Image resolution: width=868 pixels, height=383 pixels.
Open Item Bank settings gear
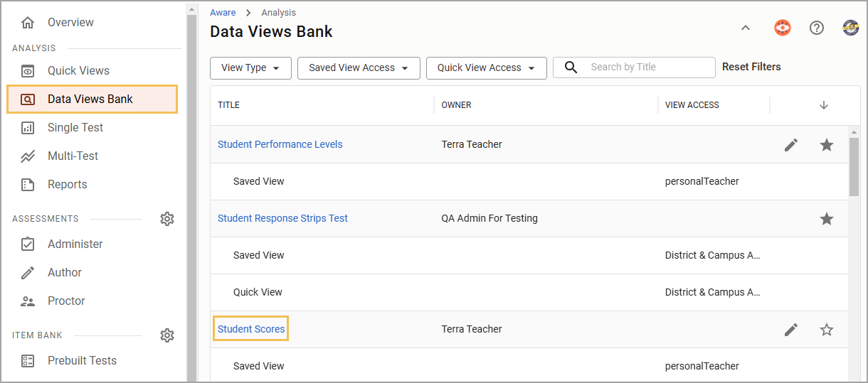pos(167,335)
